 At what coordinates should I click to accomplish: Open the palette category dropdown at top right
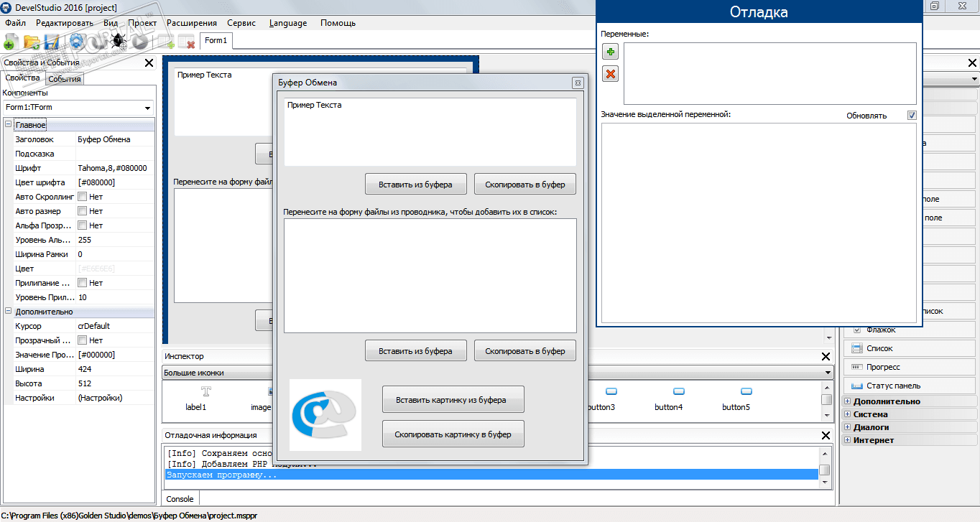tap(974, 78)
